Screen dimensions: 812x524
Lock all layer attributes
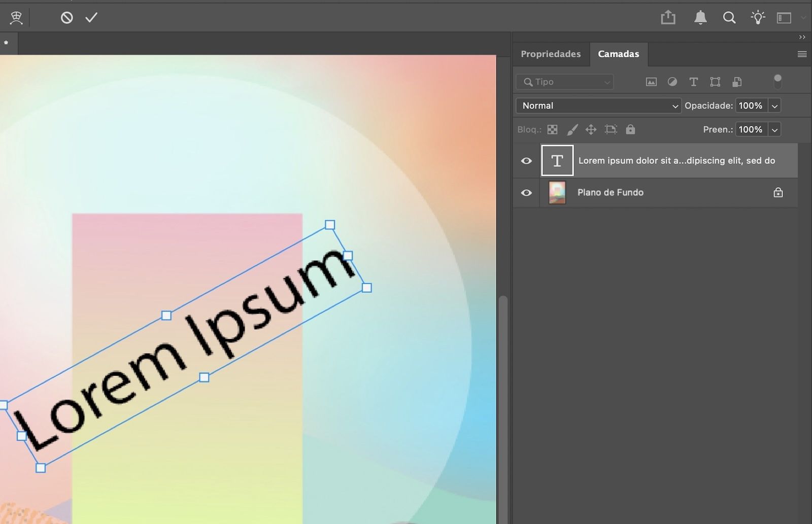point(630,129)
